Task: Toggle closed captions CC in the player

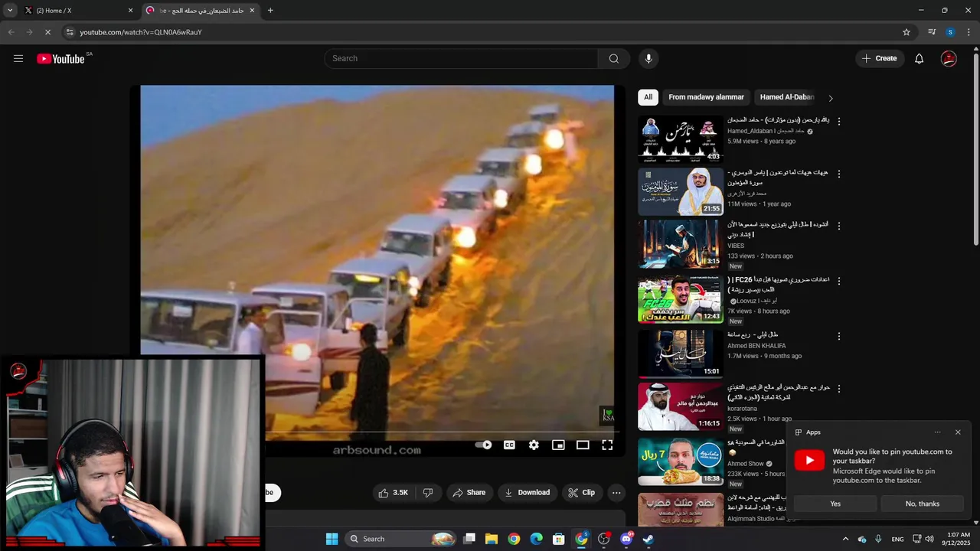Action: coord(509,445)
